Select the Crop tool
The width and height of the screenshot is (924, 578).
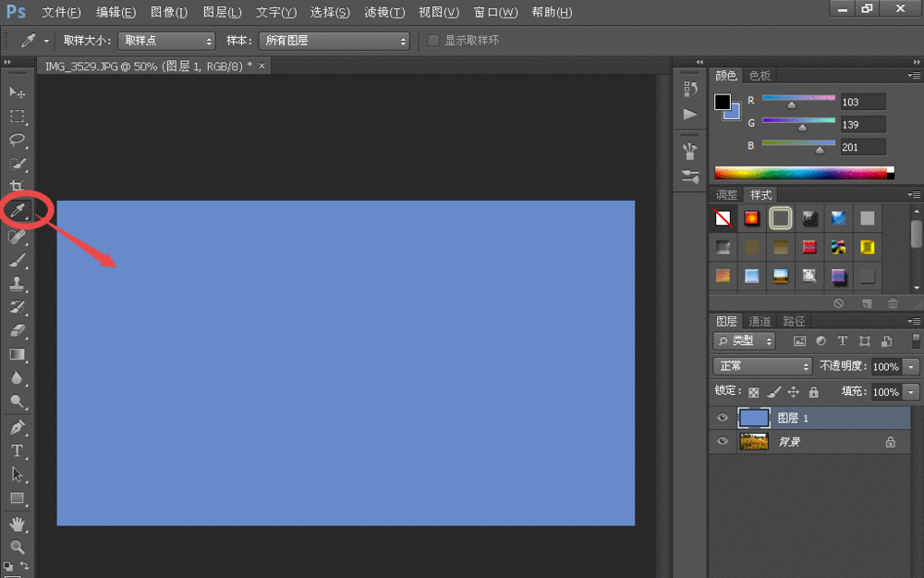tap(17, 186)
